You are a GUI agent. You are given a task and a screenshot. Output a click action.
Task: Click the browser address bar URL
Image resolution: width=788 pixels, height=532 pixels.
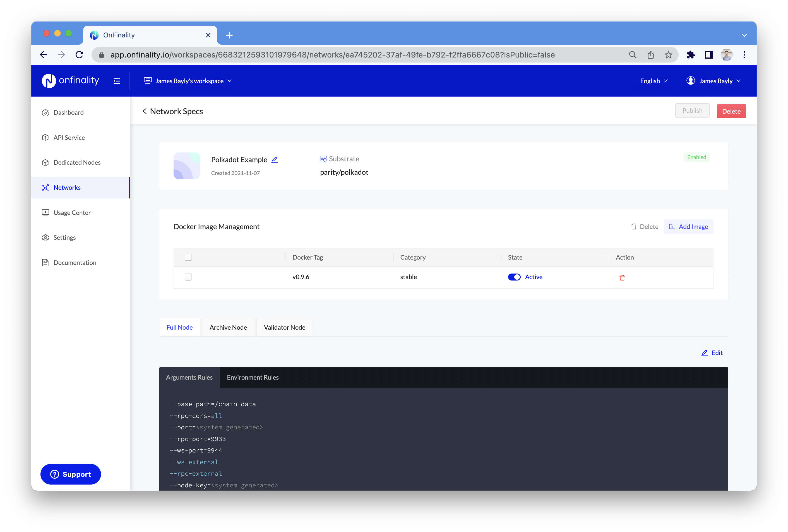coord(332,55)
